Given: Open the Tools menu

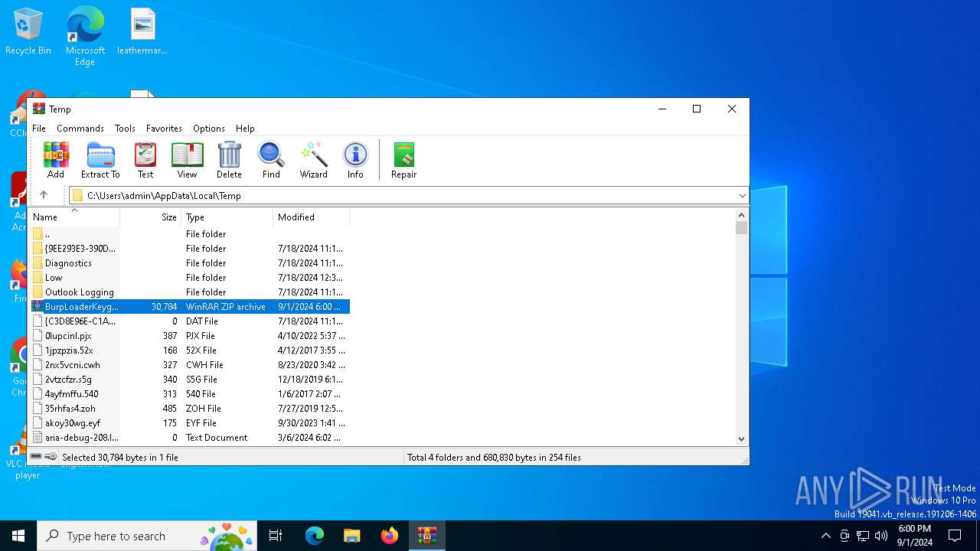Looking at the screenshot, I should (125, 129).
